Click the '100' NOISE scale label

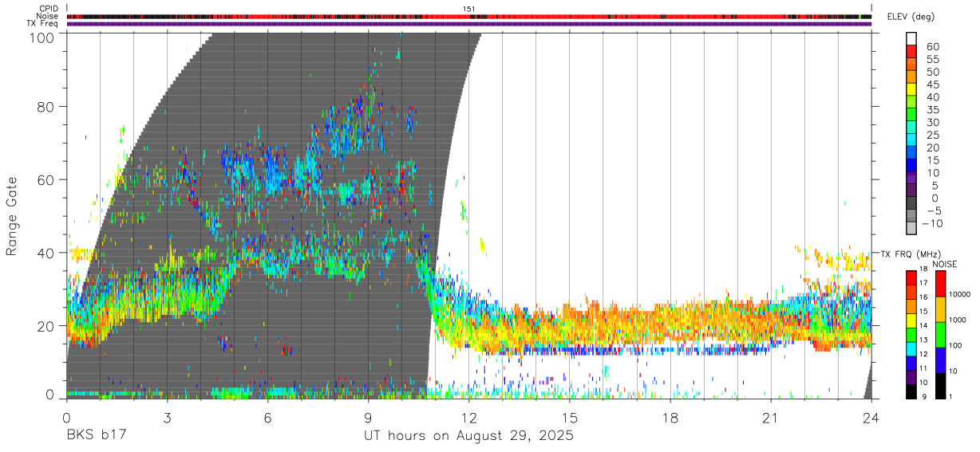956,346
